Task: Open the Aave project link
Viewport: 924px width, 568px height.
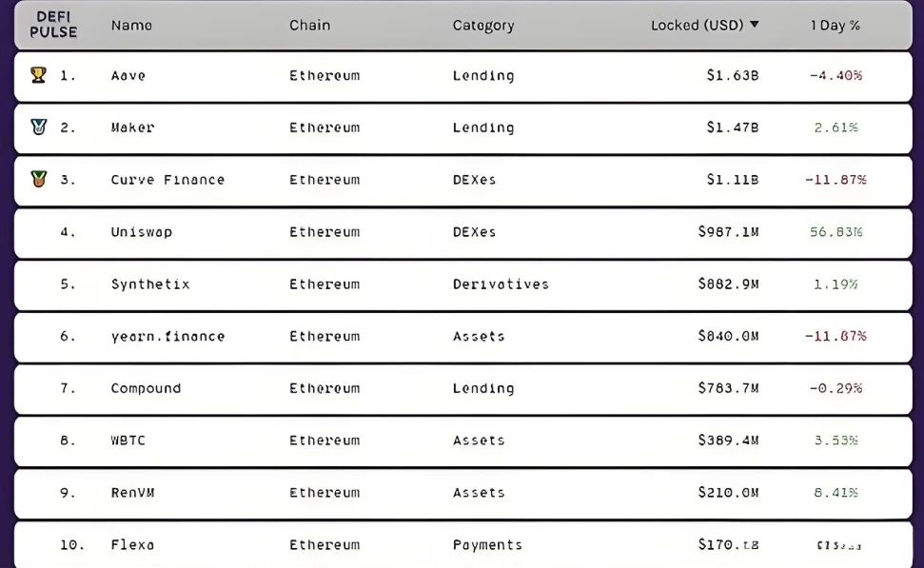Action: coord(128,75)
